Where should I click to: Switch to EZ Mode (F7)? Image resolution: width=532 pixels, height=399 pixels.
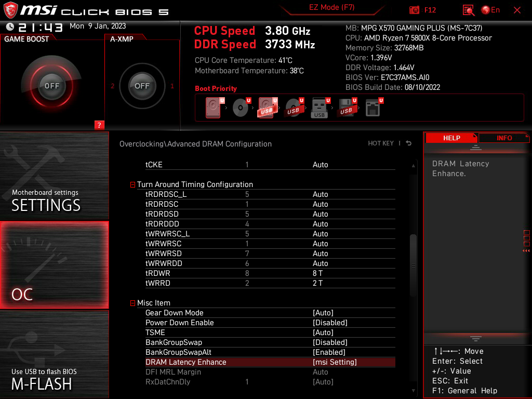tap(331, 7)
